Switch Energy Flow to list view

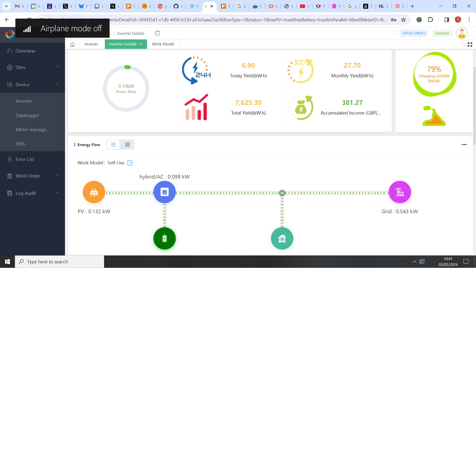click(x=114, y=145)
